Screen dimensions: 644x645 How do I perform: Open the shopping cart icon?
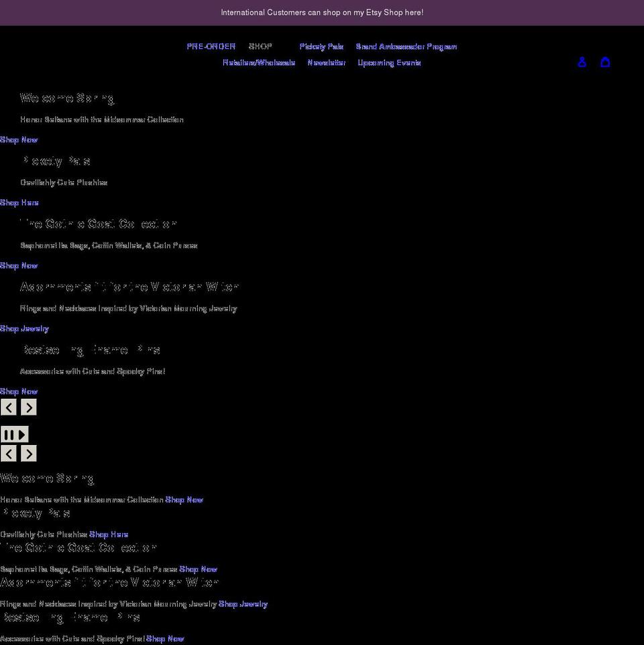point(605,62)
